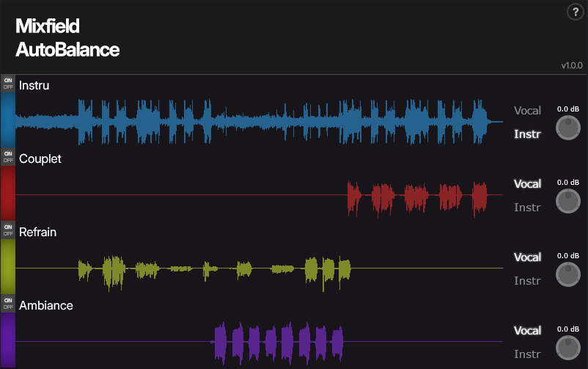Click the Mixfield AutoBalance title
The height and width of the screenshot is (369, 588).
click(67, 38)
